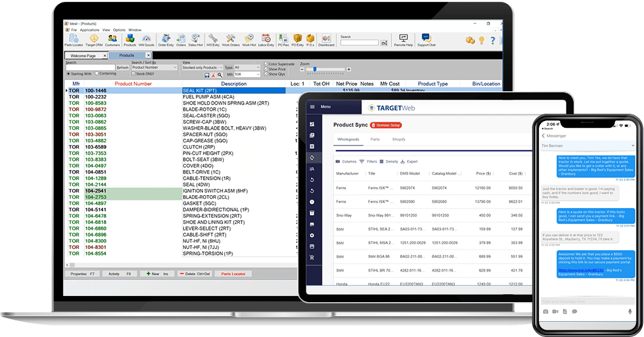Open File menu in Ideal
The image size is (644, 337).
74,30
